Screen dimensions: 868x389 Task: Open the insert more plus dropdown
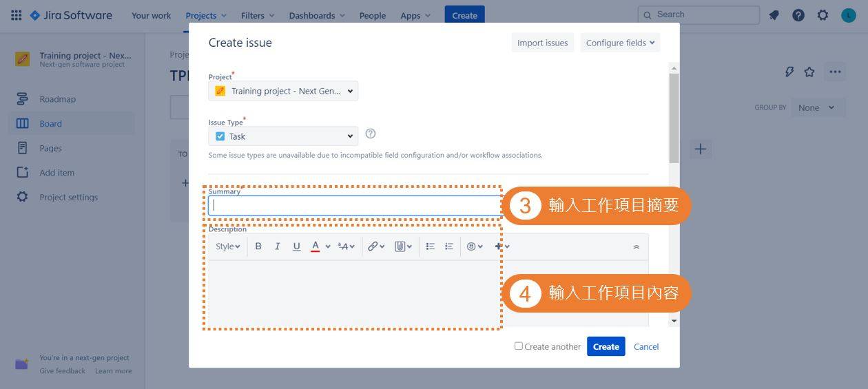(x=502, y=246)
